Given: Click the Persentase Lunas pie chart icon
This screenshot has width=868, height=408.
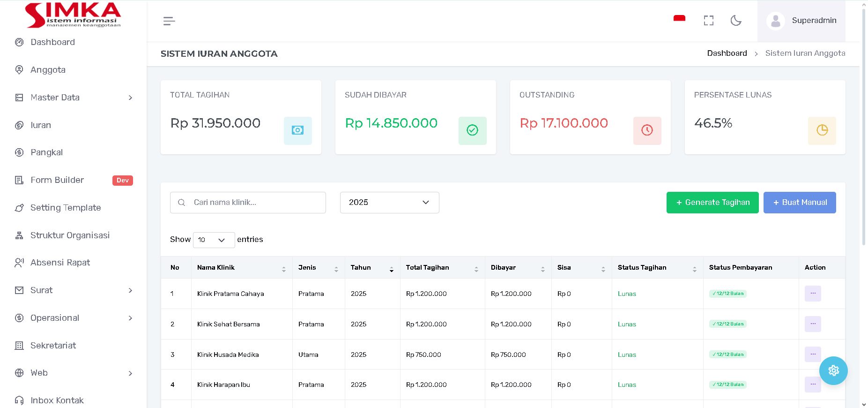Looking at the screenshot, I should [x=822, y=130].
